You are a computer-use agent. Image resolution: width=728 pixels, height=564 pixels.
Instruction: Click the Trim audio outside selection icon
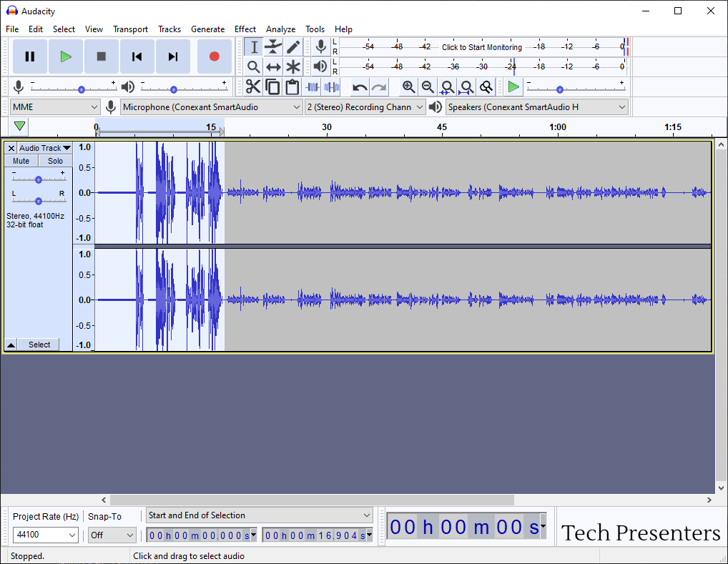pyautogui.click(x=312, y=86)
